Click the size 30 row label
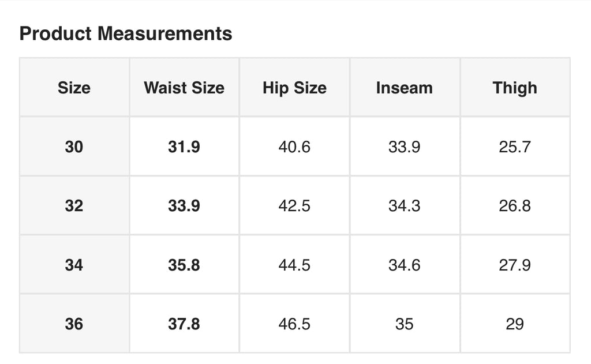 74,147
